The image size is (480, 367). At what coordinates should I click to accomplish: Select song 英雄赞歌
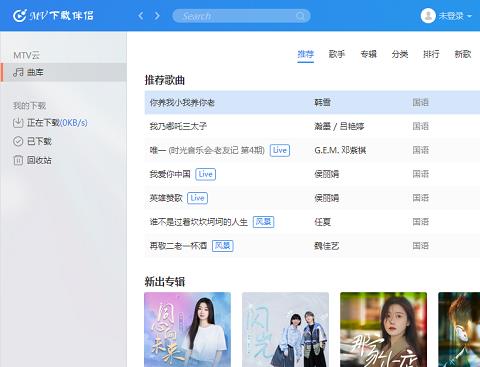click(166, 198)
